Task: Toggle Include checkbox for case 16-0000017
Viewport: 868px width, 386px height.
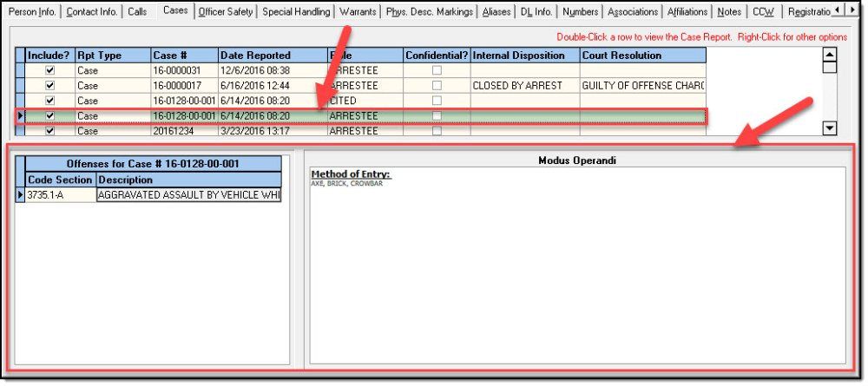Action: click(49, 86)
